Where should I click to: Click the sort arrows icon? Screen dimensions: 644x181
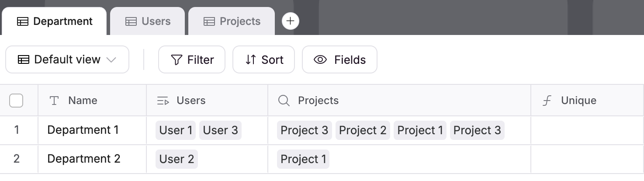251,60
